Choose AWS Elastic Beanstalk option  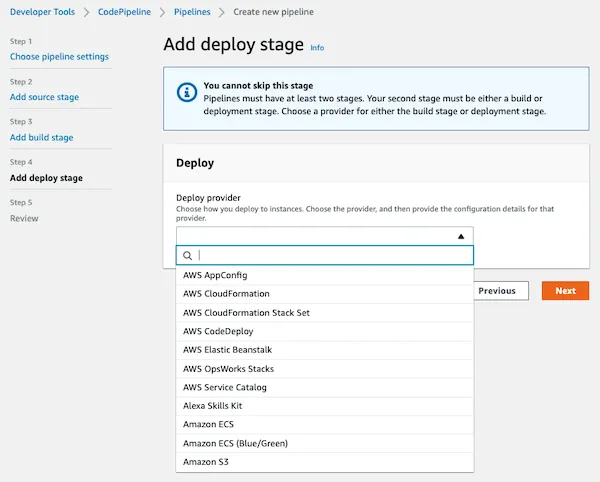click(x=324, y=350)
